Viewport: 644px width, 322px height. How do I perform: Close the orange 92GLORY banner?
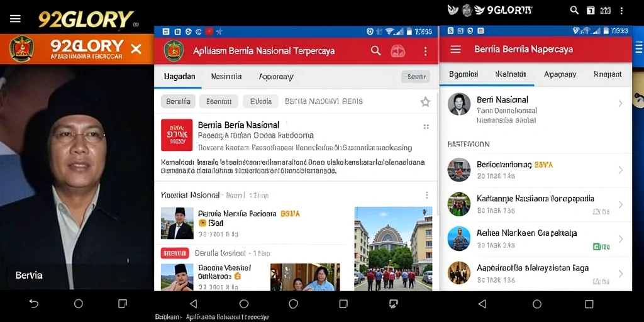click(x=136, y=49)
